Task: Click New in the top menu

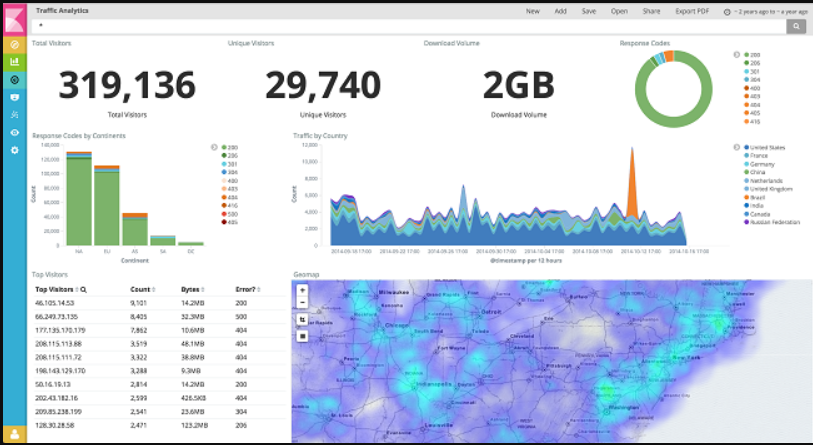Action: 532,11
